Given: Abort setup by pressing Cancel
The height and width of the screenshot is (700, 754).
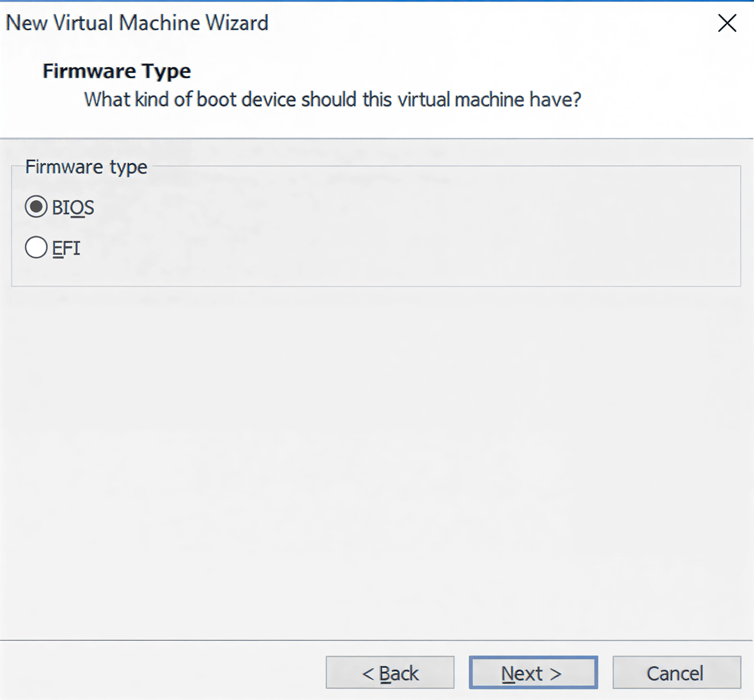Looking at the screenshot, I should (x=676, y=672).
